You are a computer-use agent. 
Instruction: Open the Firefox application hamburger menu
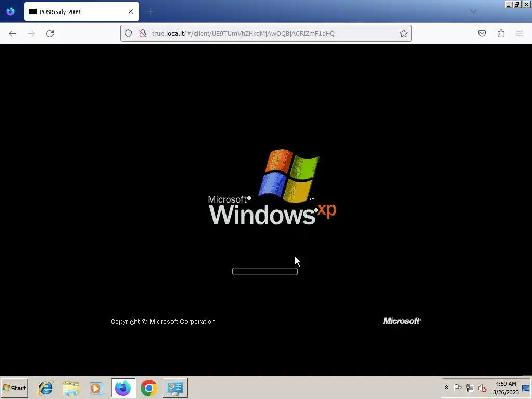[x=520, y=33]
